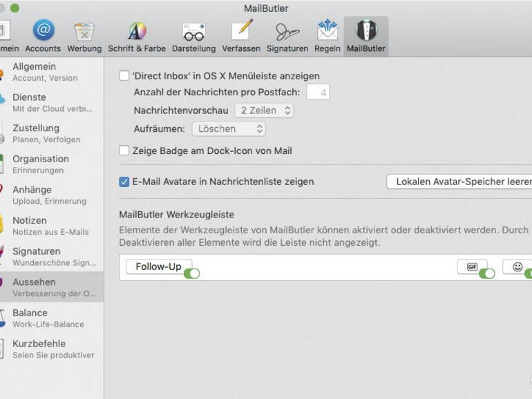Select Notizen in the sidebar

pos(52,226)
